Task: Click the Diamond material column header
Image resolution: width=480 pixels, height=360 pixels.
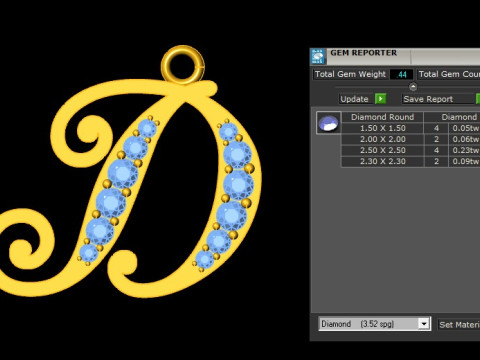Action: 452,117
